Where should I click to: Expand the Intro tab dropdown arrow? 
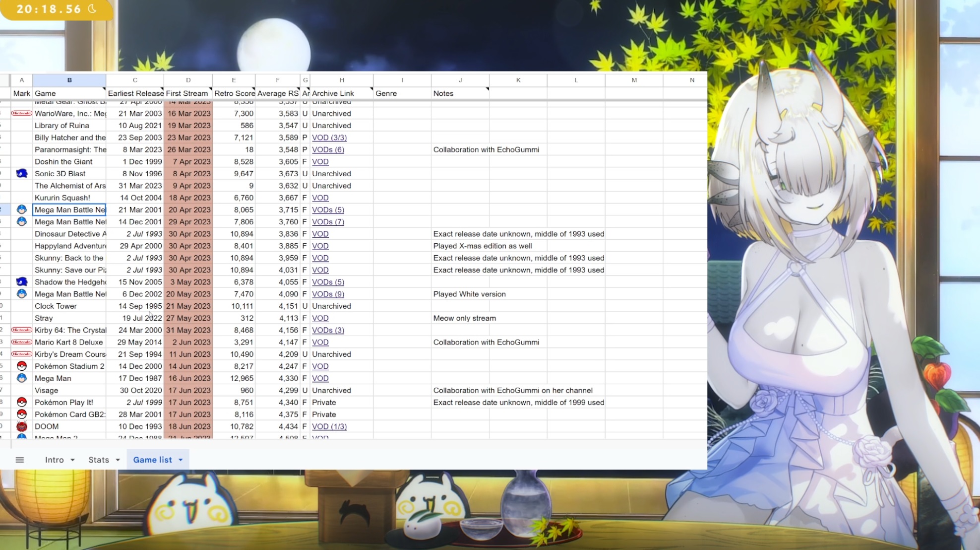(72, 460)
